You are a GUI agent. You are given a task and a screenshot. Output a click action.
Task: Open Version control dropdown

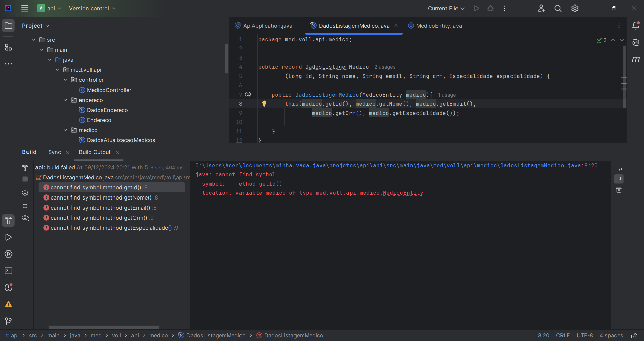[x=92, y=8]
